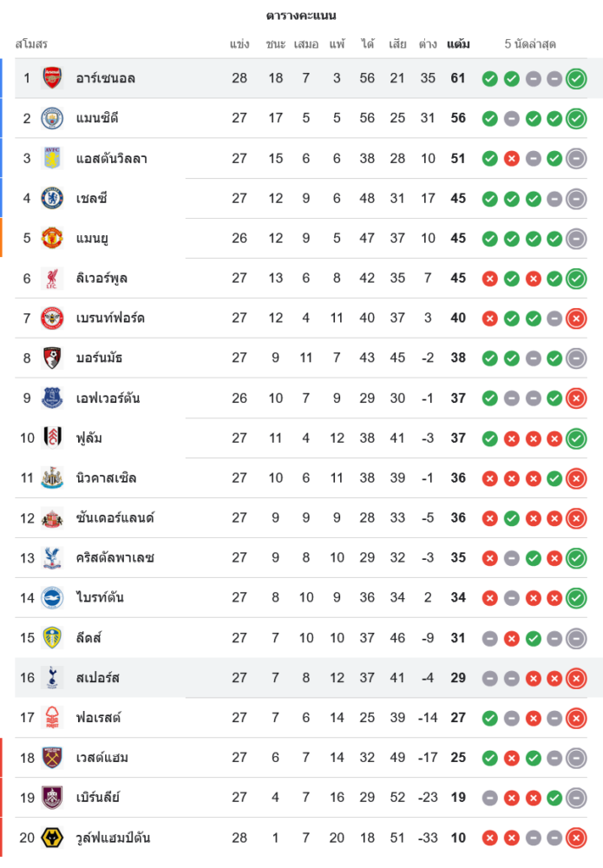The height and width of the screenshot is (868, 603).
Task: Click the ตารางคะแนน table title
Action: click(301, 16)
